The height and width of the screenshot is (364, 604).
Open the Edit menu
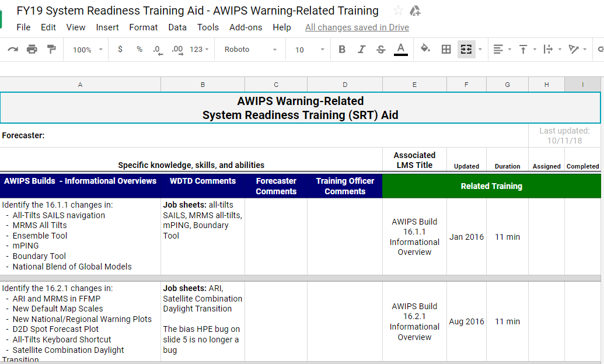(x=48, y=27)
